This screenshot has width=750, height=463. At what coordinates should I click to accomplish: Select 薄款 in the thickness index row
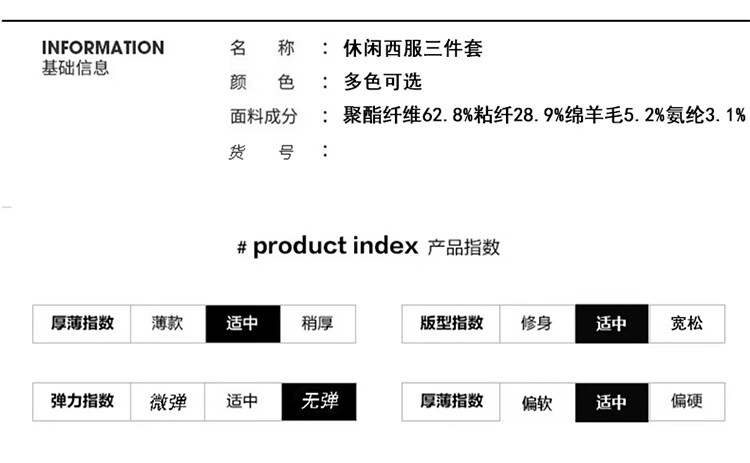tap(168, 324)
